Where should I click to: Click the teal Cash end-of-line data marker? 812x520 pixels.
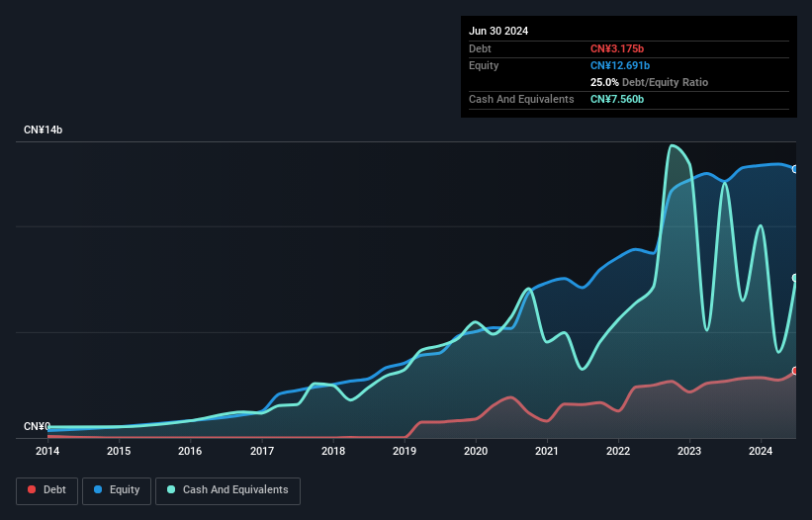[795, 279]
